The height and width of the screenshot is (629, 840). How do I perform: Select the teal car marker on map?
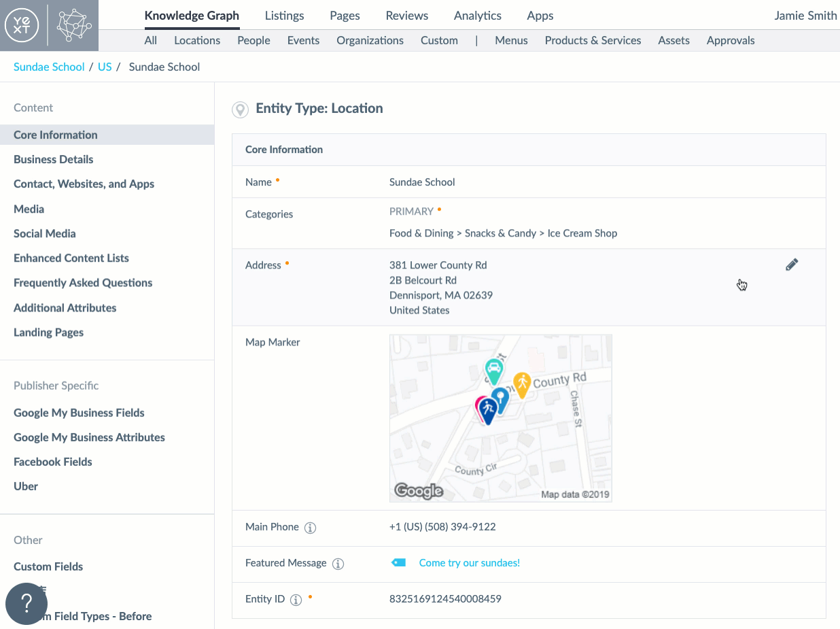coord(494,371)
